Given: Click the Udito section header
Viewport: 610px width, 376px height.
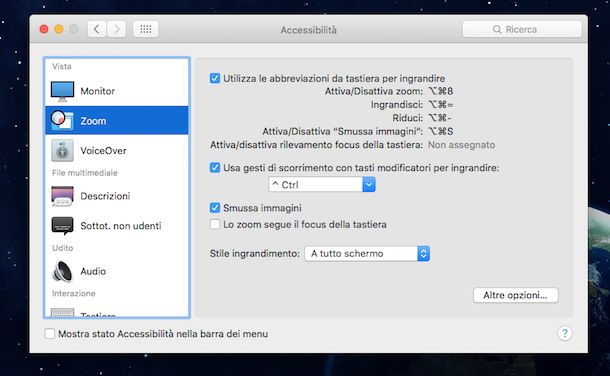Looking at the screenshot, I should click(63, 248).
